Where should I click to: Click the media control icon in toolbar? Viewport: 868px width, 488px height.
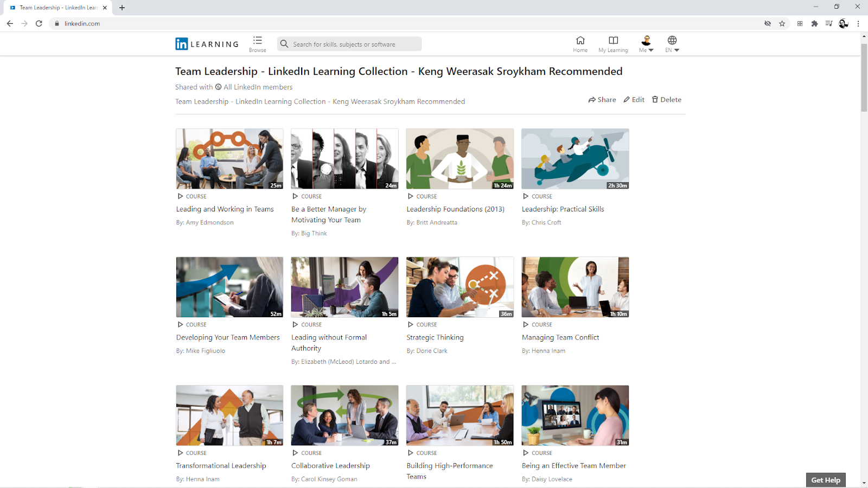pos(828,23)
